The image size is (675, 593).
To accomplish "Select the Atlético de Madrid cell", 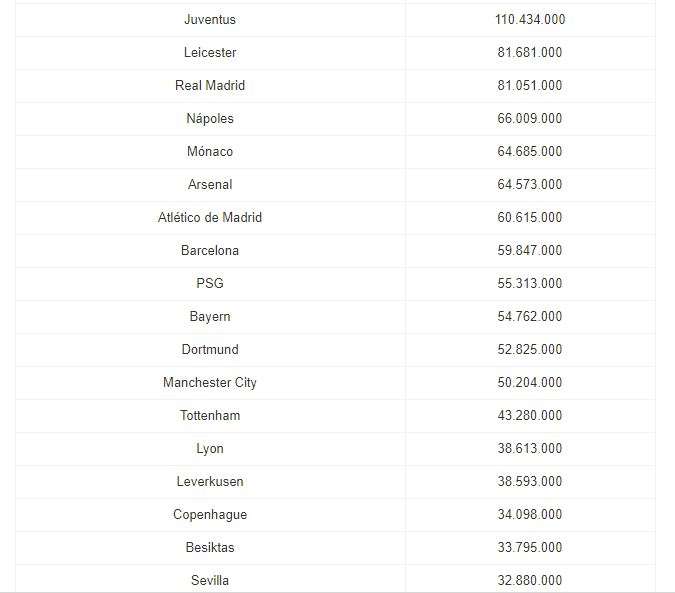I will [x=210, y=217].
